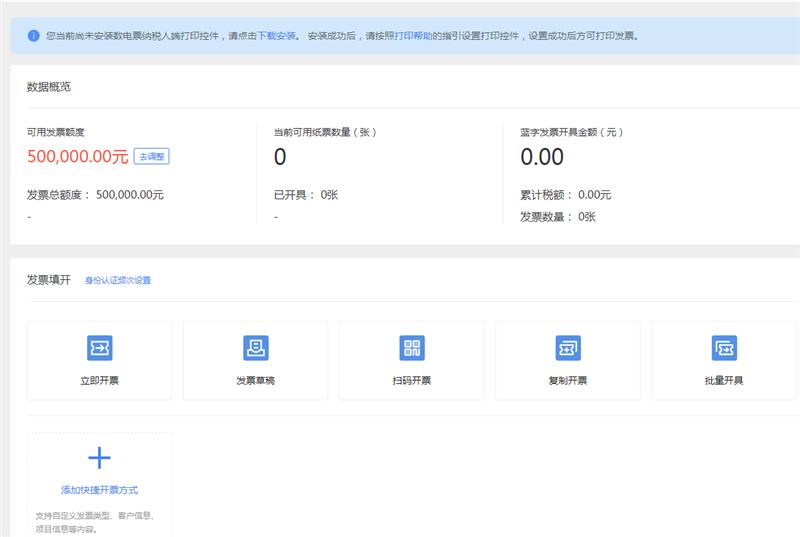Click the red 500,000.00元 available quota amount
800x537 pixels.
click(x=77, y=157)
